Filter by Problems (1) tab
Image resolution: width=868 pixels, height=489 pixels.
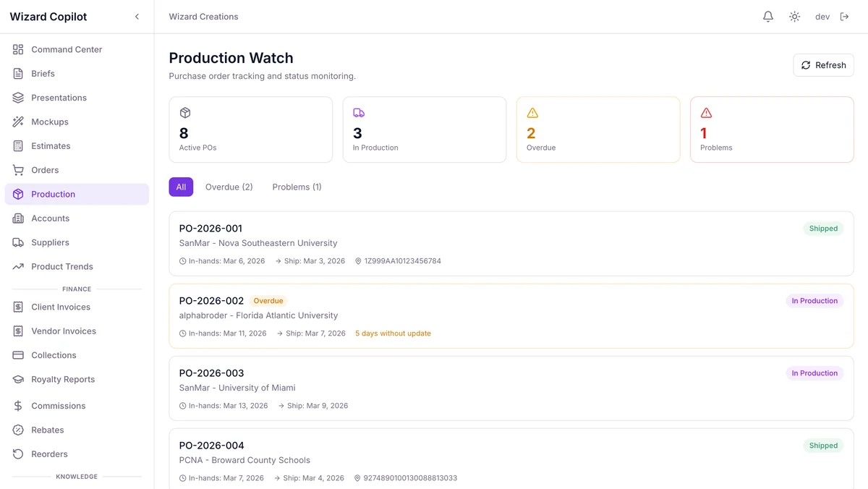pos(297,187)
